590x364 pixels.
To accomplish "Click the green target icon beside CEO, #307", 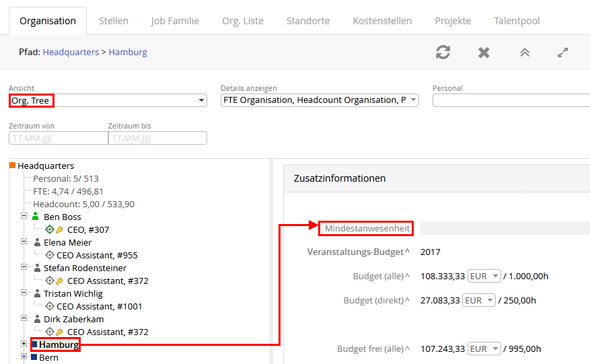I will click(x=49, y=229).
